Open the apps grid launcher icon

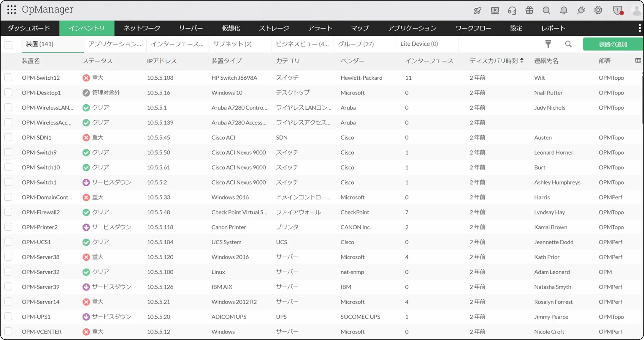point(12,10)
